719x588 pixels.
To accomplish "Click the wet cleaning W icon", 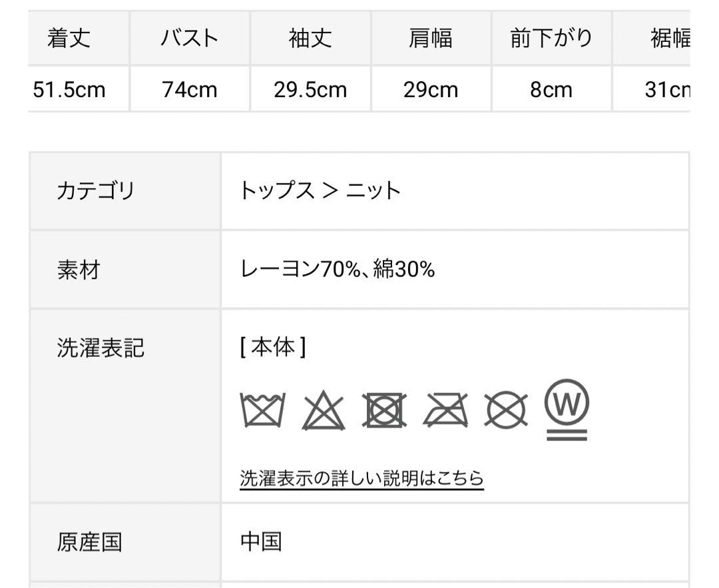I will tap(567, 410).
